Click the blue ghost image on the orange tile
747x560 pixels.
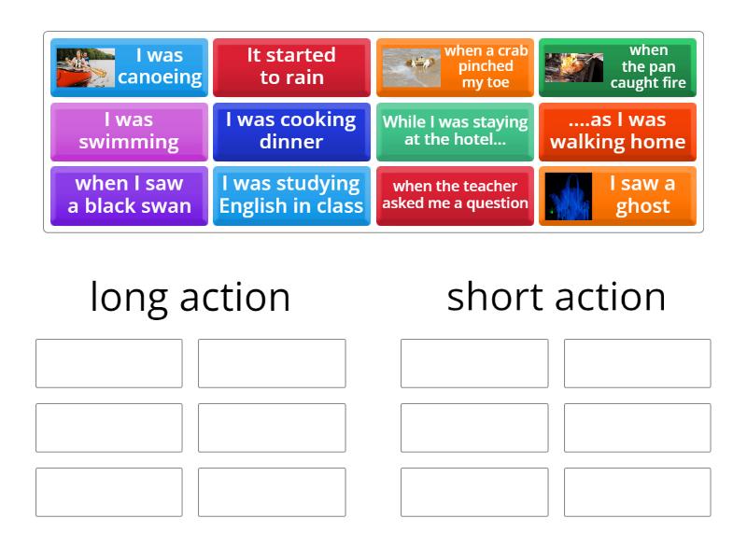[x=569, y=196]
